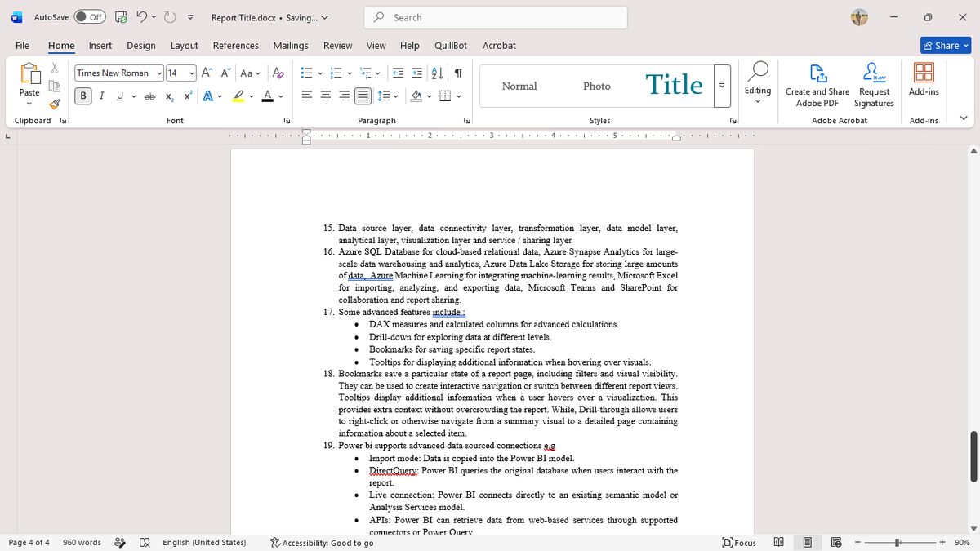Screen dimensions: 980x551
Task: Switch to the Insert tab
Action: click(100, 46)
